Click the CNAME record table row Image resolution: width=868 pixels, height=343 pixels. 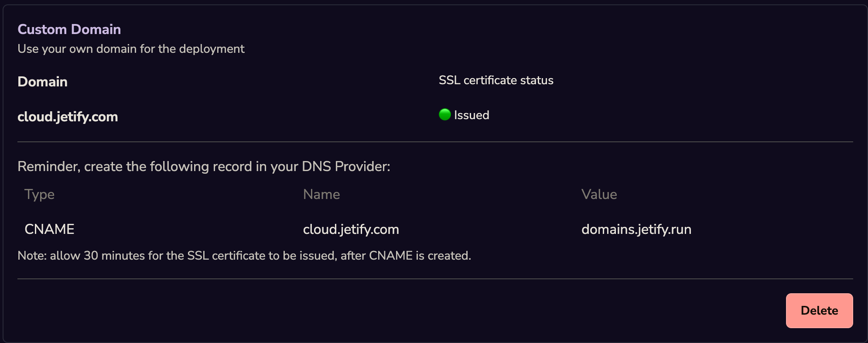coord(305,229)
